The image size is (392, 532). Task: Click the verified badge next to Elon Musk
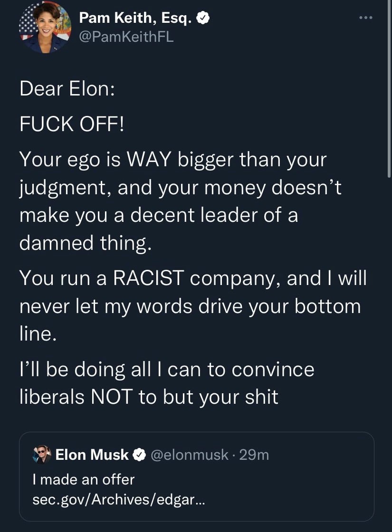[138, 455]
